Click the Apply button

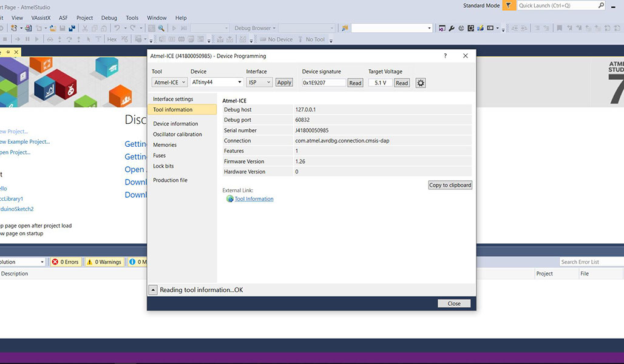[x=284, y=83]
